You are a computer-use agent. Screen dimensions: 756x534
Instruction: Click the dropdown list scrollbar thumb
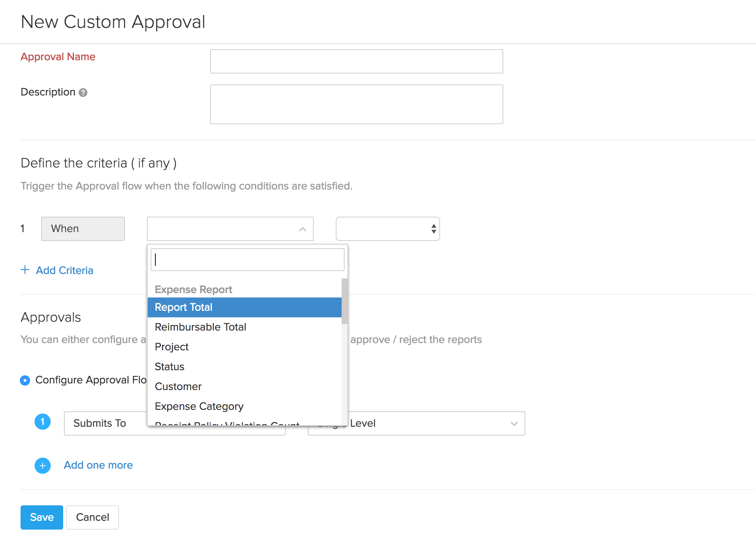344,301
